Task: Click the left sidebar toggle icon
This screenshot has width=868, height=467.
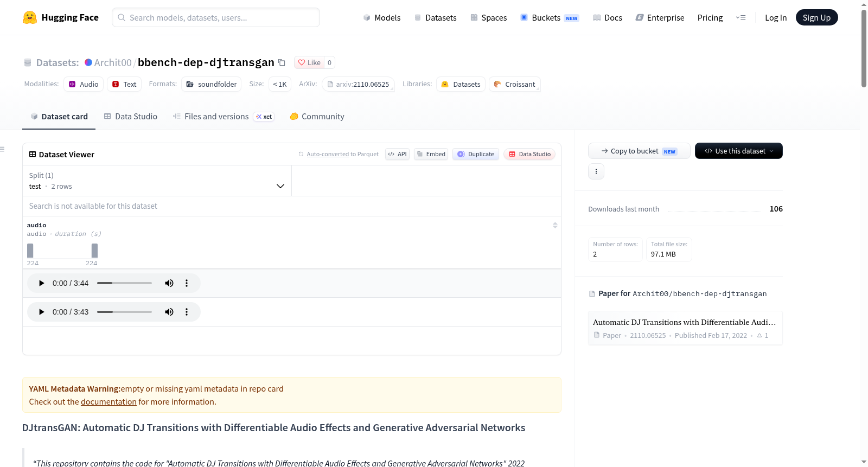Action: click(2, 149)
